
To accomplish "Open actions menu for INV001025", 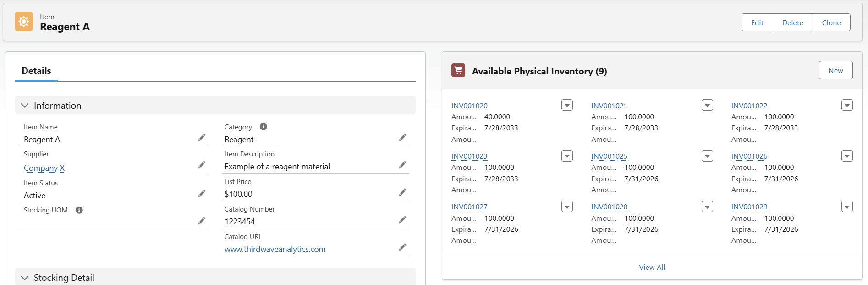I will point(708,156).
